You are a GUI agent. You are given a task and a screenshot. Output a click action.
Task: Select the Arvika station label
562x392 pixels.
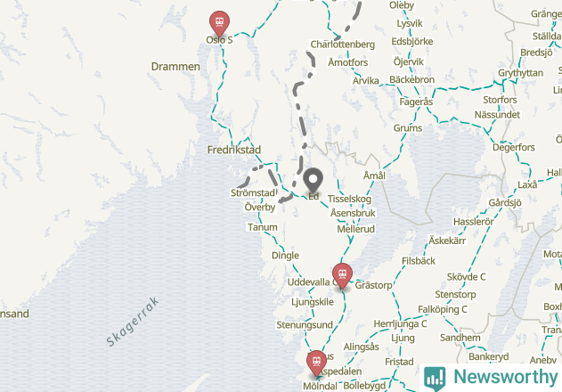click(x=365, y=80)
